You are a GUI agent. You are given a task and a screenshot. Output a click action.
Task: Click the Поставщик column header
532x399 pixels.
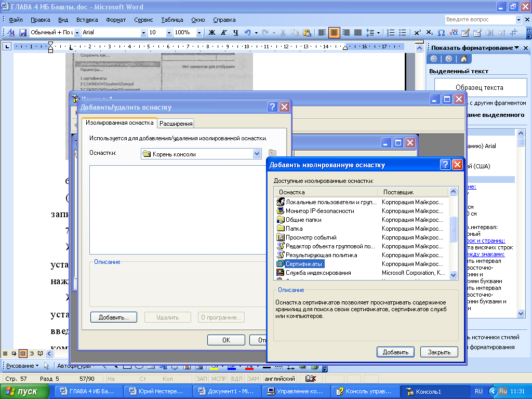coord(413,192)
